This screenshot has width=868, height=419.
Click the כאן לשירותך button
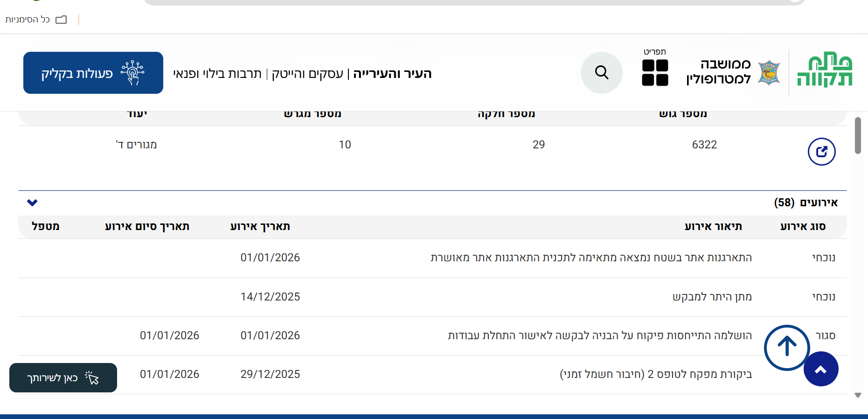63,377
